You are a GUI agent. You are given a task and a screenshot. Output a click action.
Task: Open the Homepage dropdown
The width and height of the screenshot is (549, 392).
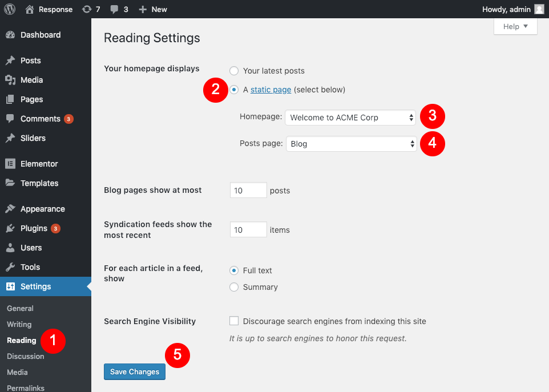tap(351, 118)
